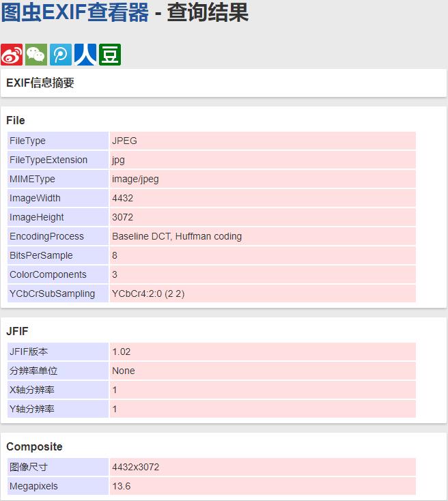Select Baseline DCT, Huffman coding value
Image resolution: width=448 pixels, height=501 pixels.
pos(262,236)
